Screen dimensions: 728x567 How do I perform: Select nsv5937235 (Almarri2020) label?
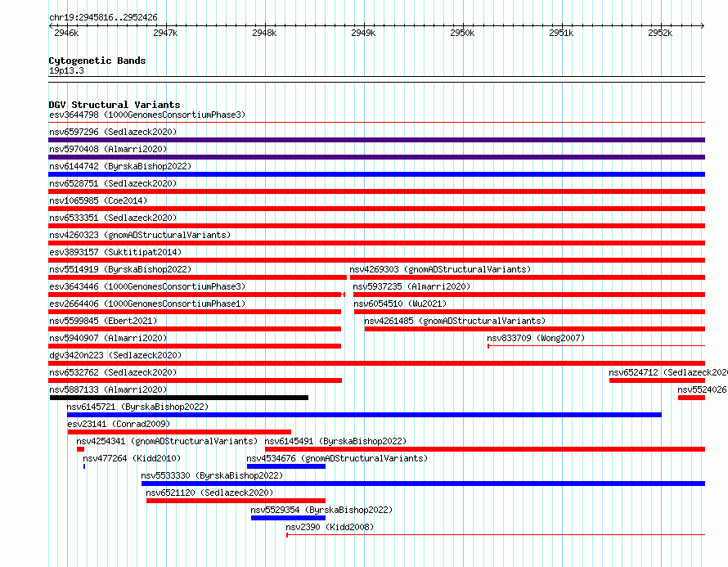pos(411,286)
